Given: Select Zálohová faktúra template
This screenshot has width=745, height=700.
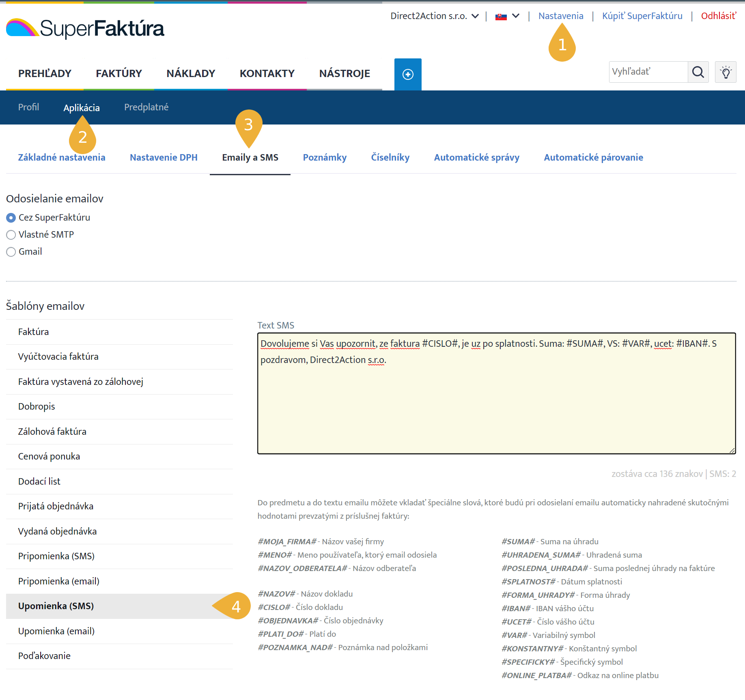Looking at the screenshot, I should click(120, 432).
